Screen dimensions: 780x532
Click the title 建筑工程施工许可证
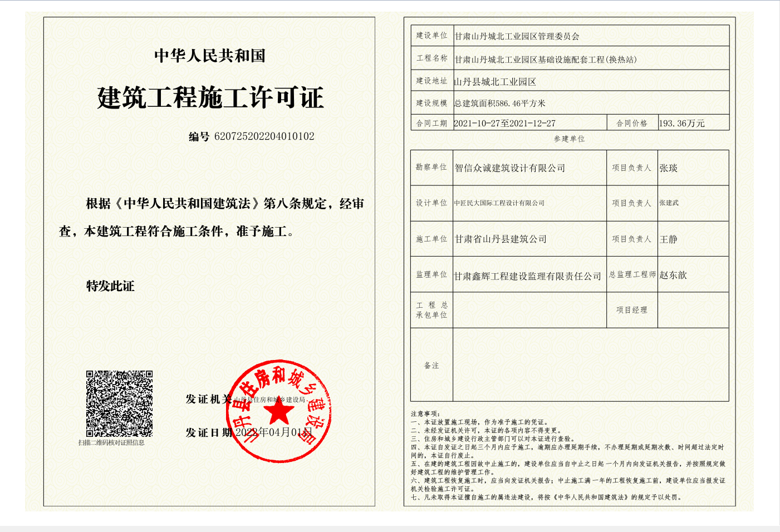tap(210, 98)
